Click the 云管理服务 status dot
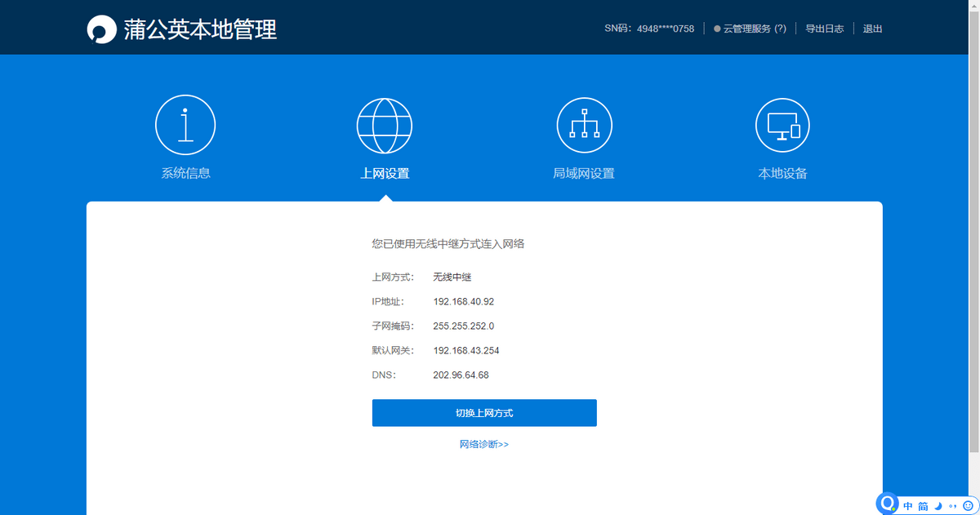 coord(717,29)
